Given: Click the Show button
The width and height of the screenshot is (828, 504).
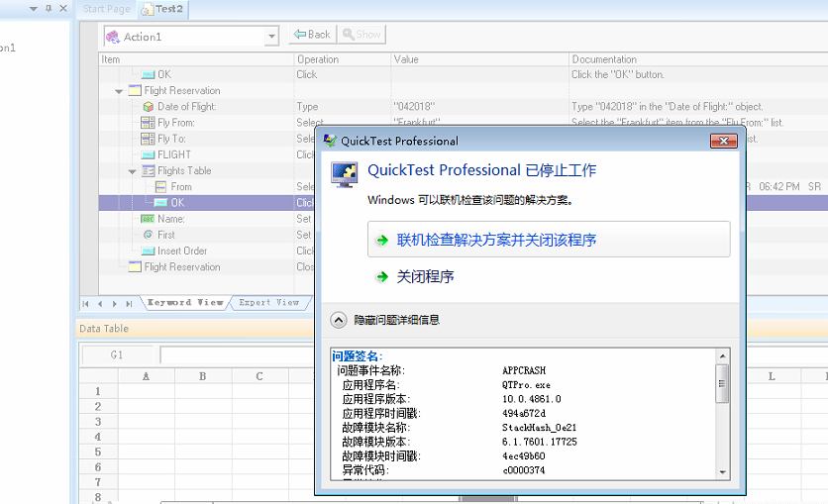Looking at the screenshot, I should (x=362, y=35).
